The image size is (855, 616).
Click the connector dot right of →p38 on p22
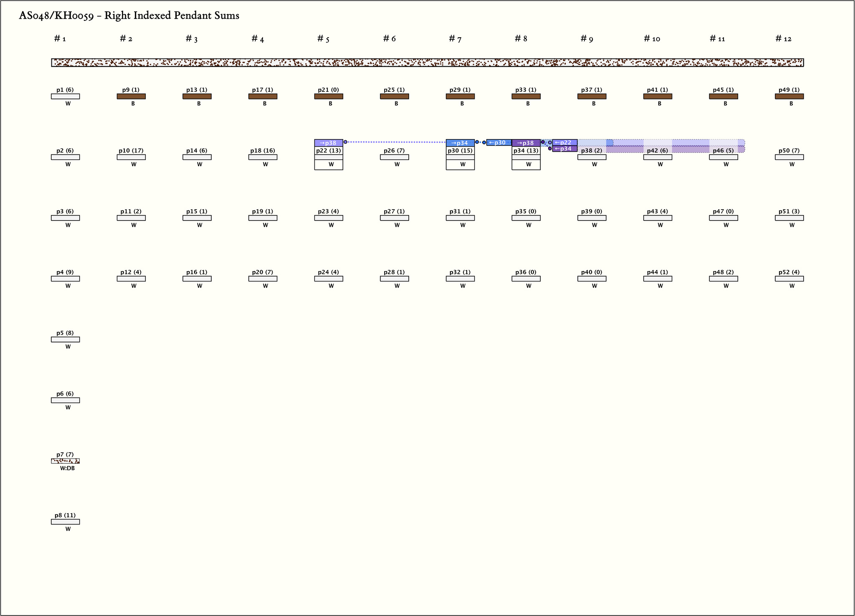(x=345, y=142)
